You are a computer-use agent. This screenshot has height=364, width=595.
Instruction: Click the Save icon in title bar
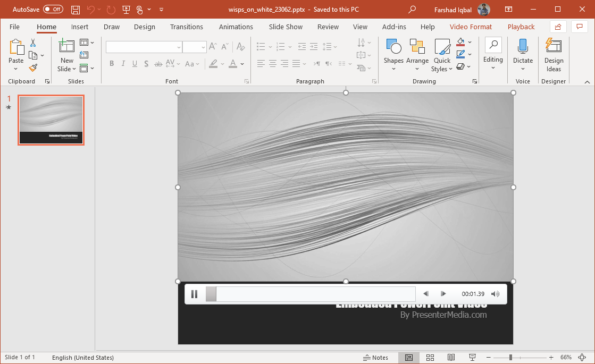click(x=76, y=10)
